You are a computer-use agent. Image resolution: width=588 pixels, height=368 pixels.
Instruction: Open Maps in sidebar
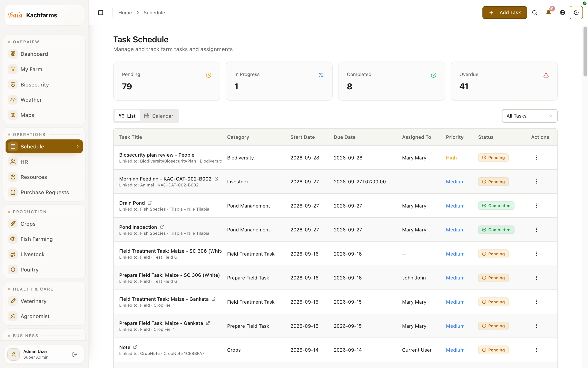[x=44, y=115]
